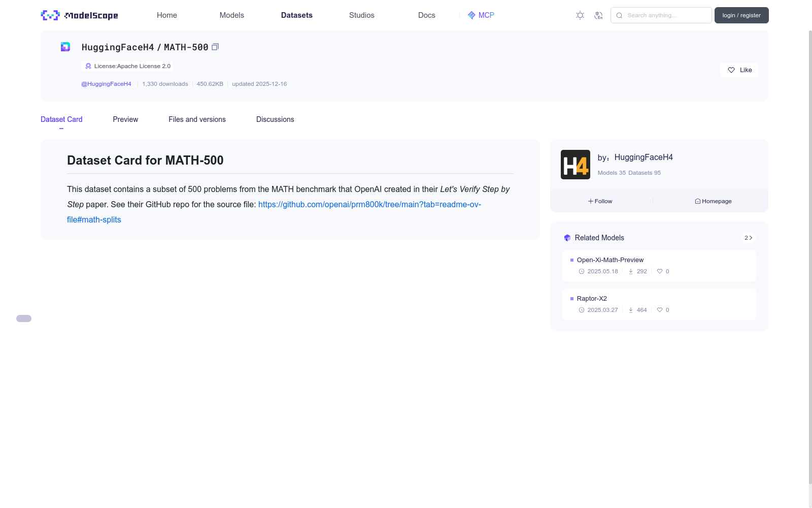Click the clock icon for Raptor-X2 date
812x508 pixels.
coord(582,310)
